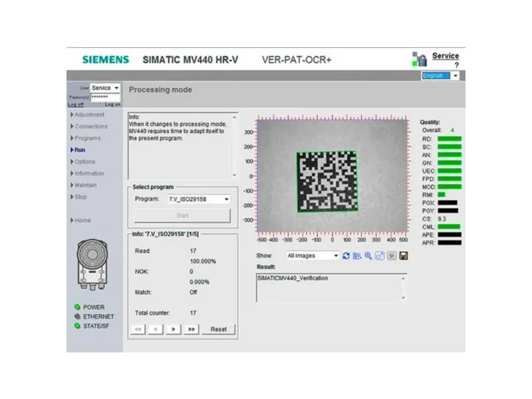532x399 pixels.
Task: Click the refresh image icon
Action: [346, 256]
